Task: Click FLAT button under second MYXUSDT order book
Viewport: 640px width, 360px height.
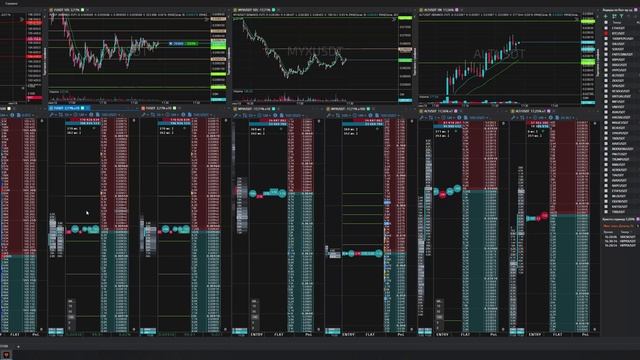Action: 370,334
